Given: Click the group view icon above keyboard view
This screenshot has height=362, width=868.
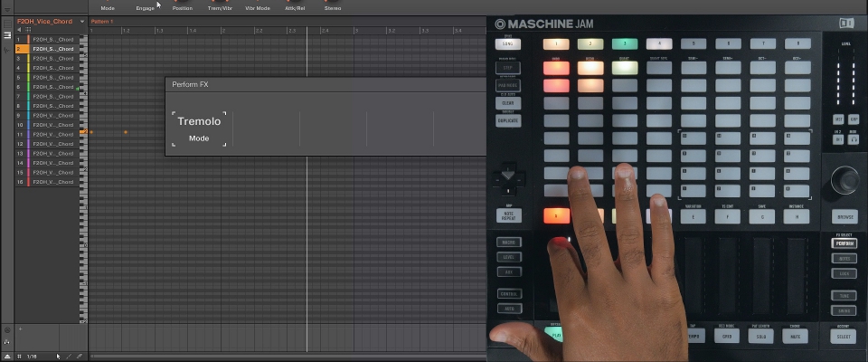Looking at the screenshot, I should click(7, 24).
